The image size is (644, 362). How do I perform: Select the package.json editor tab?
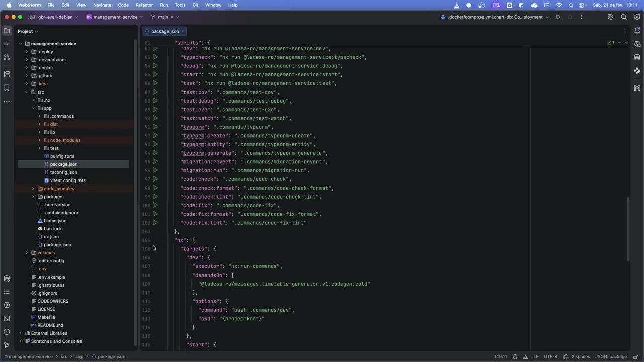(165, 31)
